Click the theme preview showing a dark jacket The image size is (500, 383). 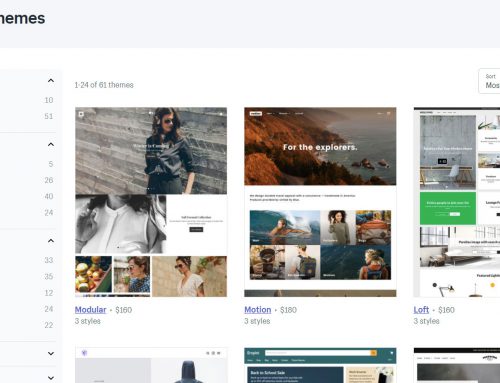pyautogui.click(x=151, y=365)
